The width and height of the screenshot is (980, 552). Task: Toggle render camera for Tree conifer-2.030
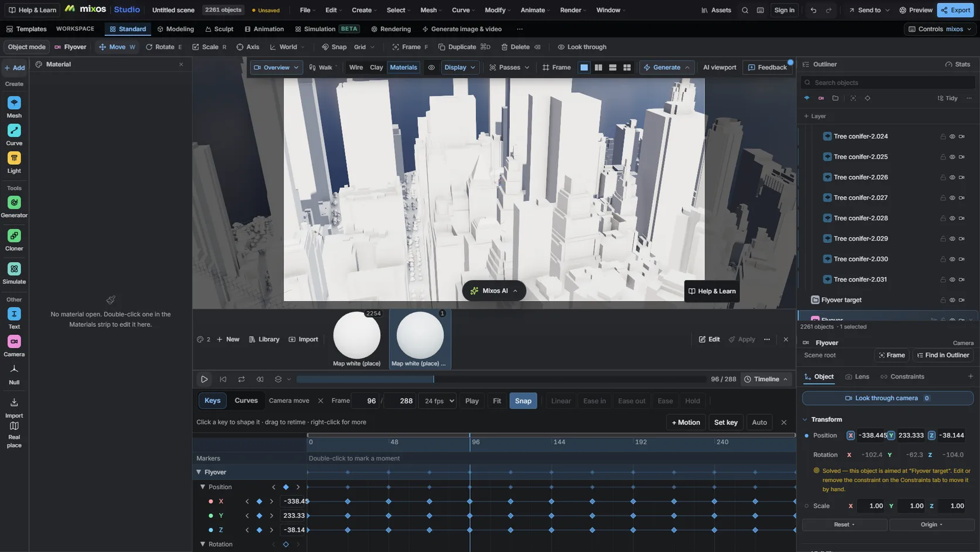(x=962, y=259)
